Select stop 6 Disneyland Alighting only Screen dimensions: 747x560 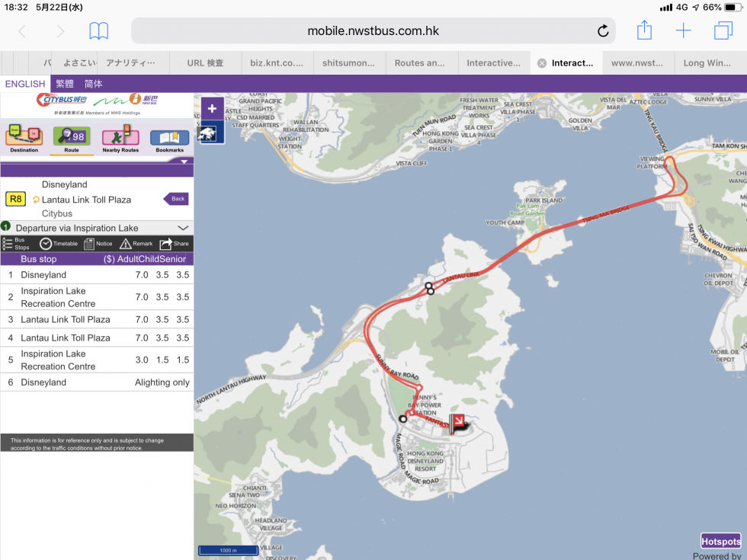(97, 382)
